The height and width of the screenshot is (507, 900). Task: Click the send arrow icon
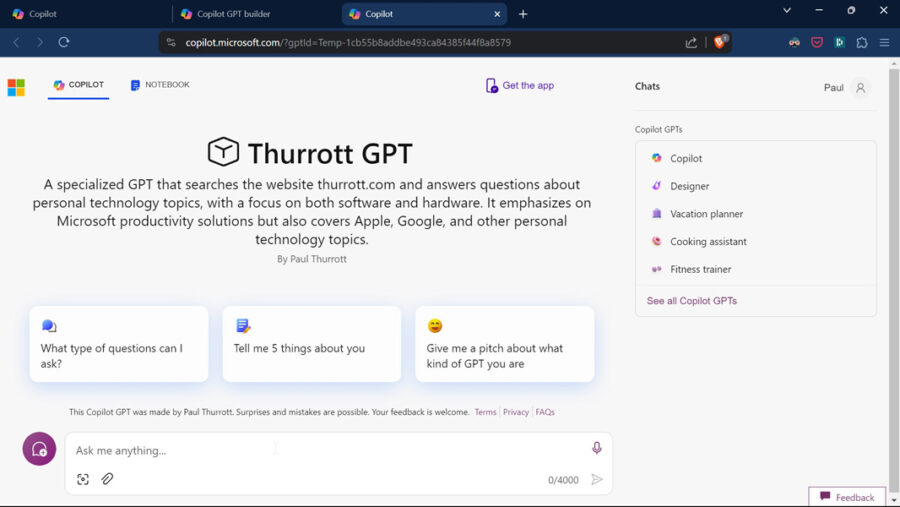tap(597, 480)
